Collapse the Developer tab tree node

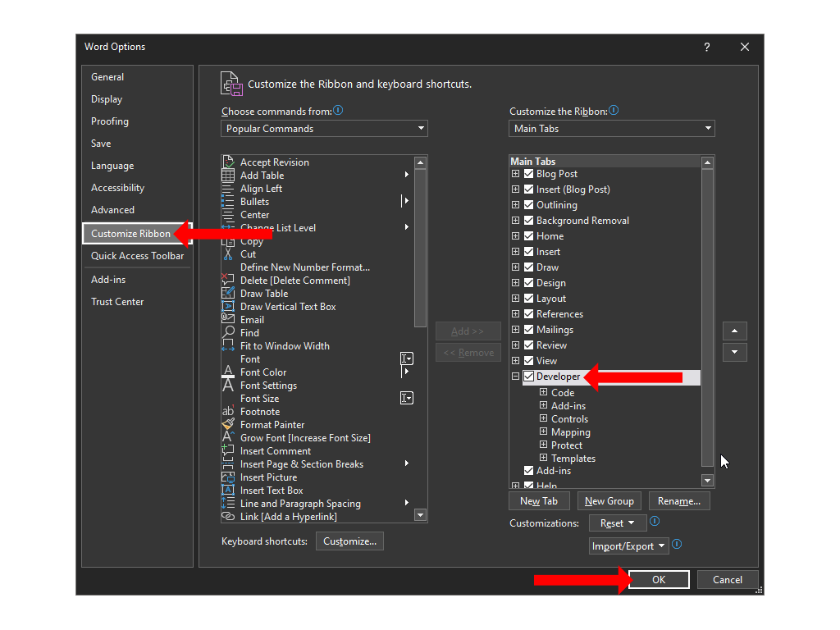pyautogui.click(x=515, y=377)
